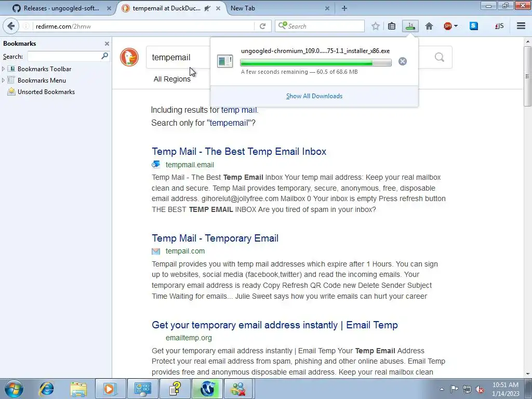Click the download progress bar
Viewport: 532px width, 399px height.
315,62
